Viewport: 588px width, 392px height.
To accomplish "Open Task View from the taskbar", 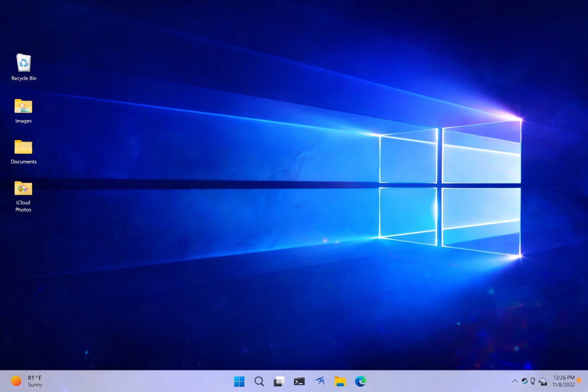I will pos(279,381).
